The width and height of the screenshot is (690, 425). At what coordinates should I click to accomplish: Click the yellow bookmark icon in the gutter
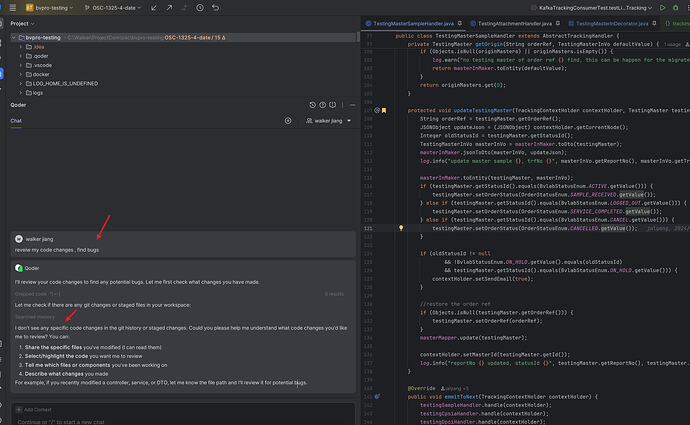point(384,110)
